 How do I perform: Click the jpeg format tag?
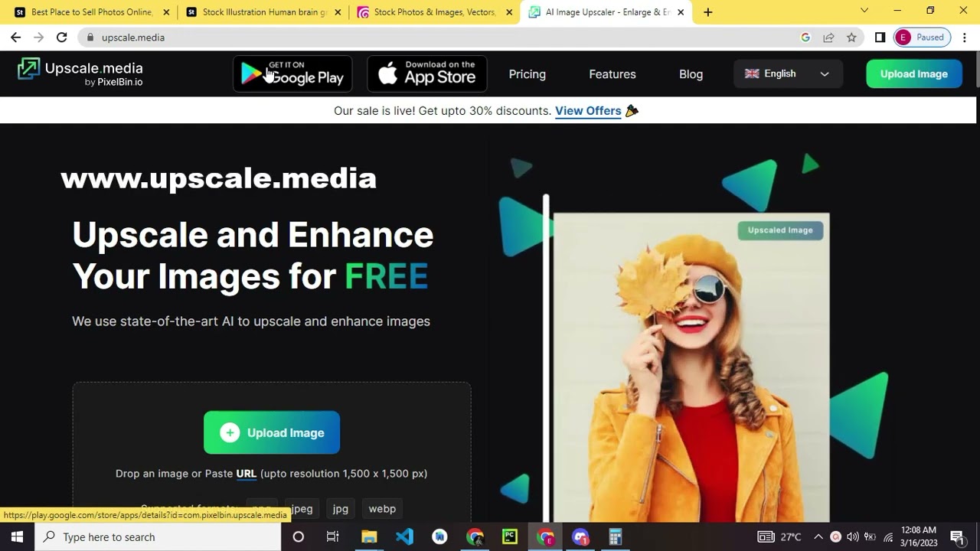point(302,509)
